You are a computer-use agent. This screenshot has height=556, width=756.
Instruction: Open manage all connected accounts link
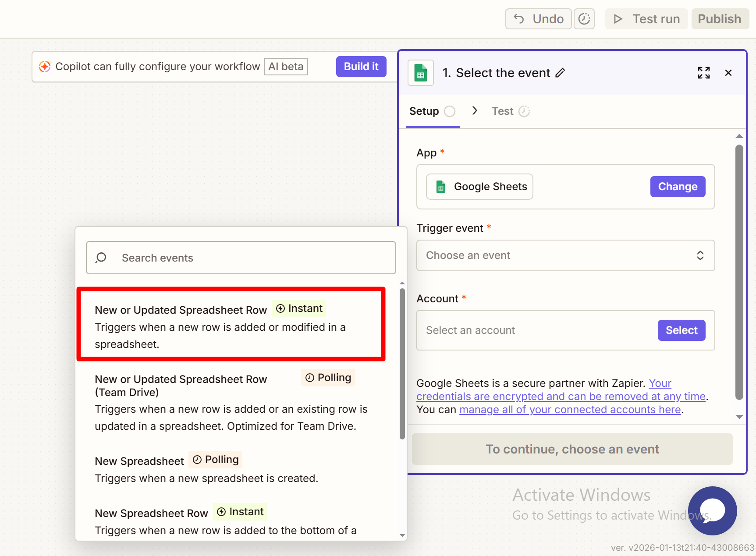570,410
